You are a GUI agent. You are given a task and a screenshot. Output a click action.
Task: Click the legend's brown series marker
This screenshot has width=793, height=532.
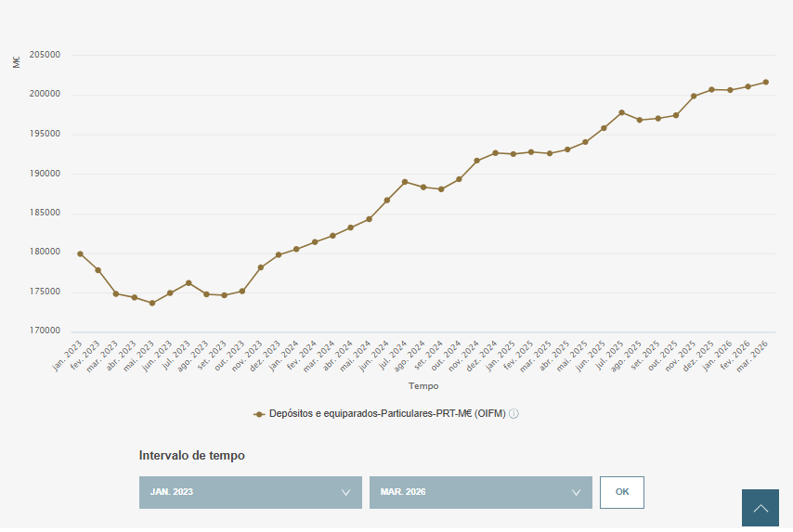[259, 414]
